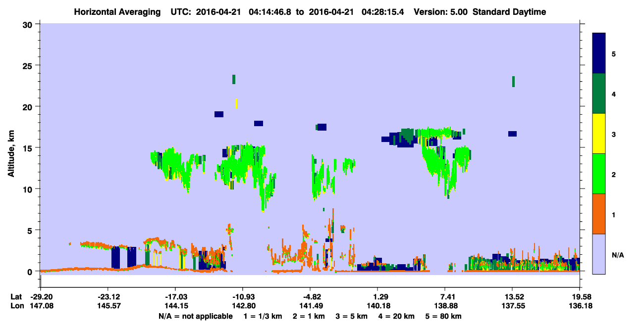Click the 'Lat' row label

tap(16, 297)
